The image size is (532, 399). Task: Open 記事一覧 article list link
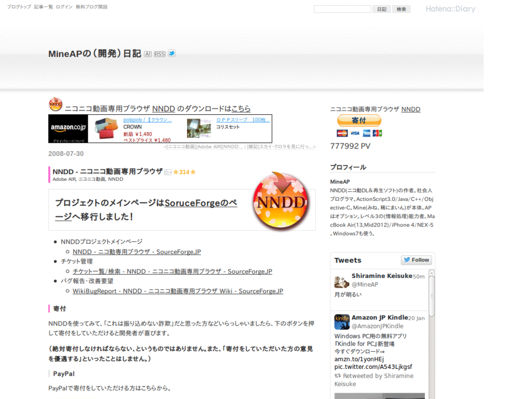pos(44,7)
